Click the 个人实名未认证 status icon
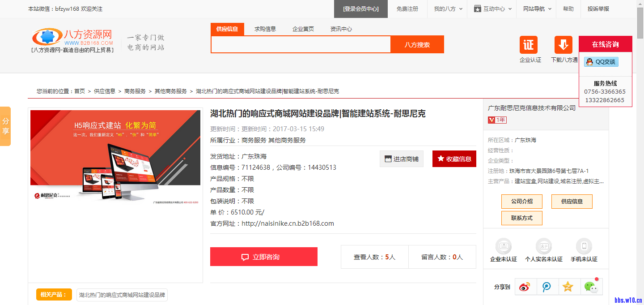Image resolution: width=644 pixels, height=305 pixels. point(544,246)
